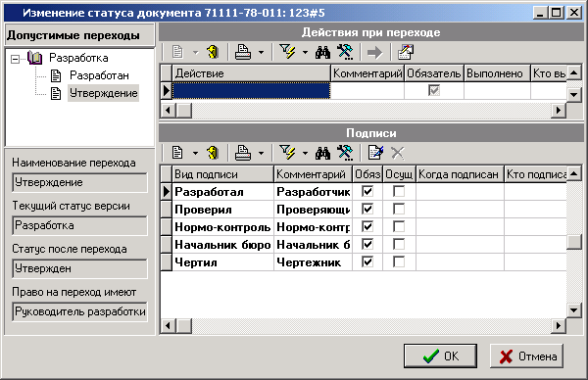Click the selected blue action cell
Image resolution: width=588 pixels, height=380 pixels.
pyautogui.click(x=251, y=91)
